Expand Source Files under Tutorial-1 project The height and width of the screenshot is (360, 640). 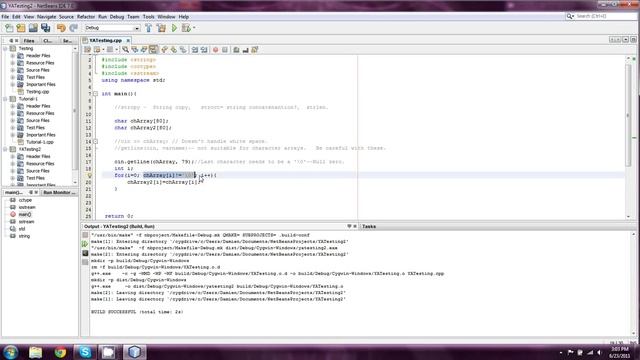point(13,120)
